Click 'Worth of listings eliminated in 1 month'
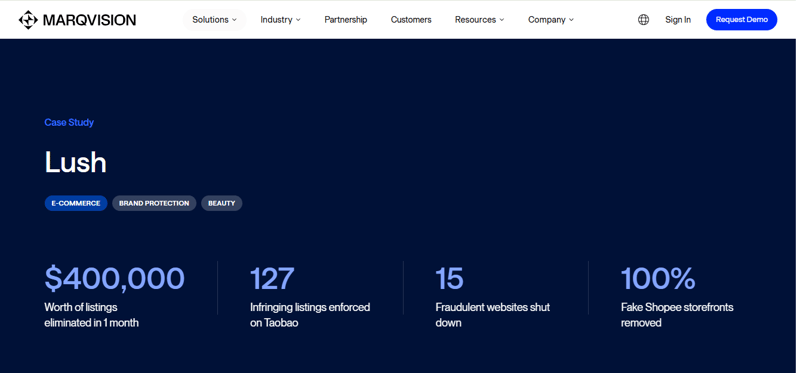This screenshot has height=373, width=800. tap(91, 315)
